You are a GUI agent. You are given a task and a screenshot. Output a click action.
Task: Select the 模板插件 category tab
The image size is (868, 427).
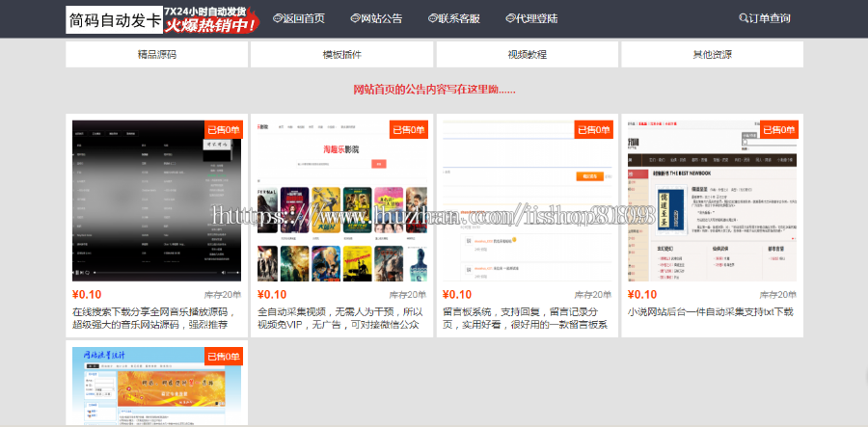(341, 54)
